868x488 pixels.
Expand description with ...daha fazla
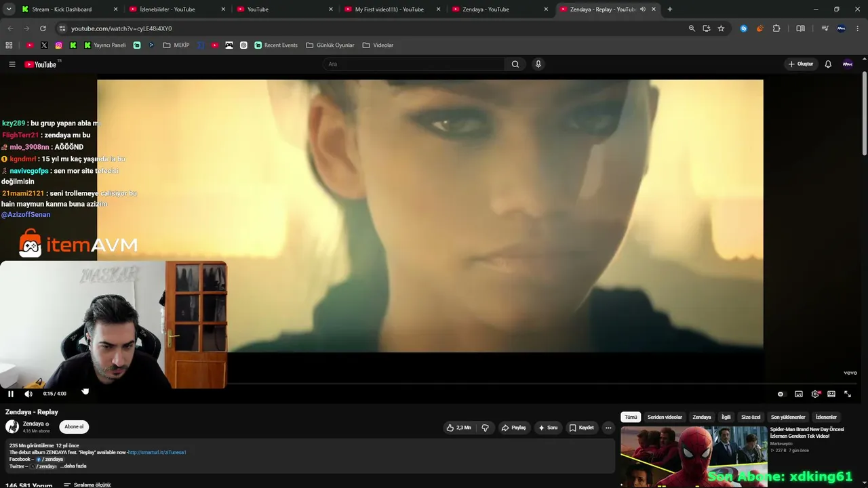[73, 466]
